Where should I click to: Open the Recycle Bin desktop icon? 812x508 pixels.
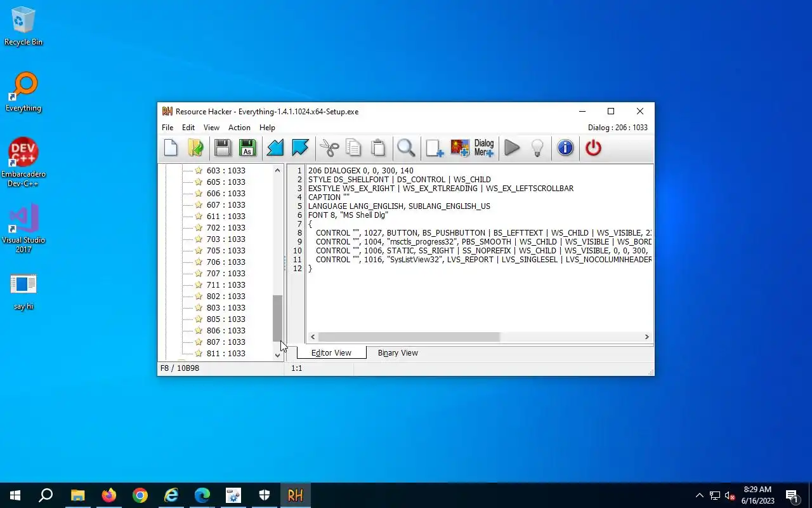(x=23, y=26)
